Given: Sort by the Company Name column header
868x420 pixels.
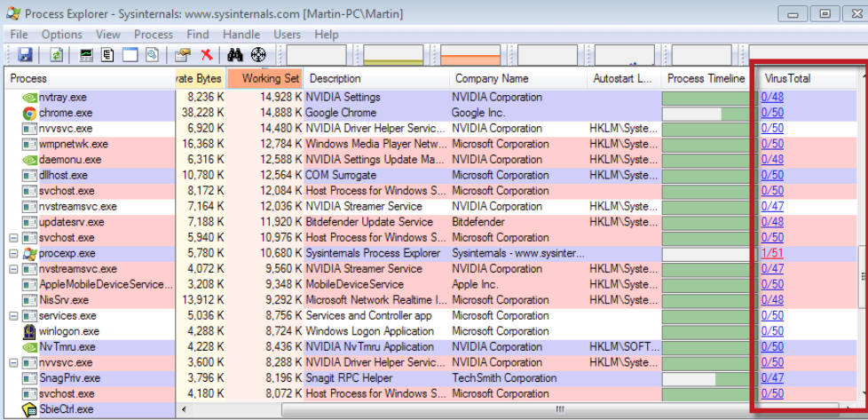Looking at the screenshot, I should (518, 79).
